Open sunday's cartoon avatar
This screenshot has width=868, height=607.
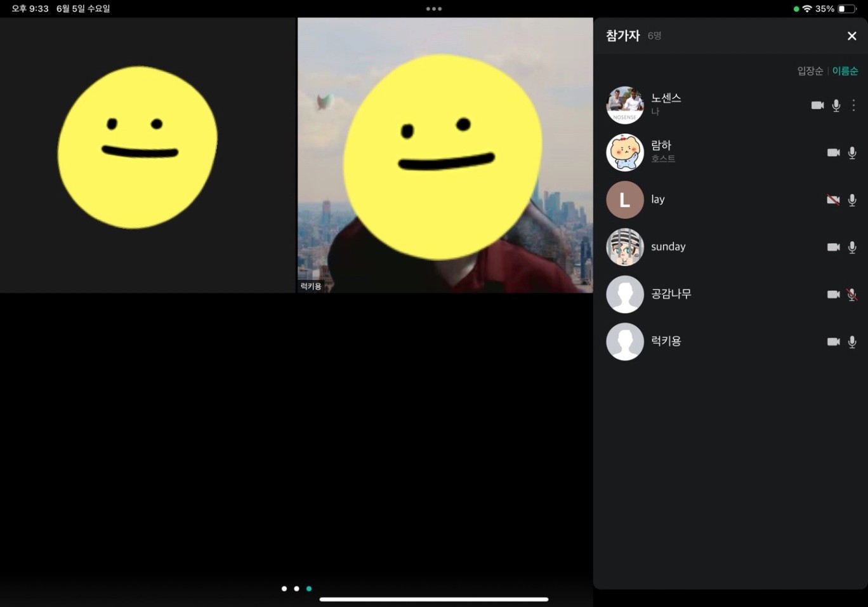(x=625, y=247)
